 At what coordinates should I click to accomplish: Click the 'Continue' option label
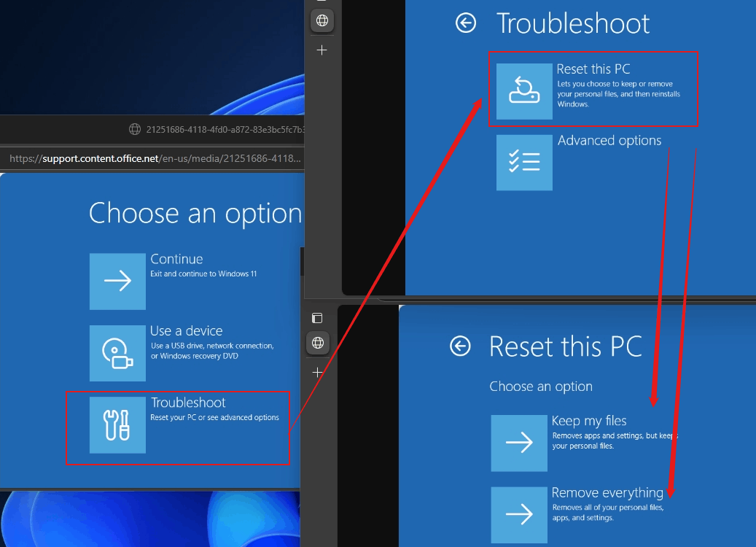[x=176, y=259]
